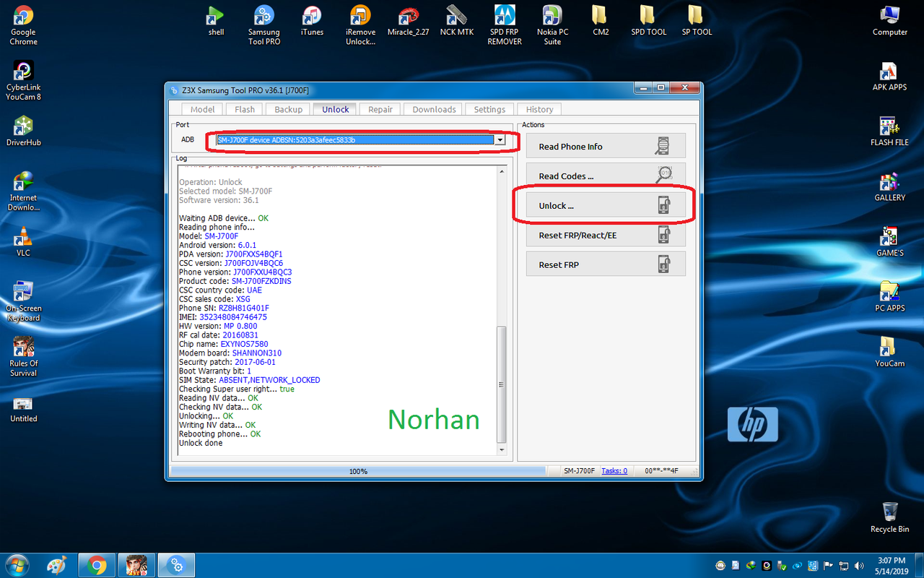Select the Rules Of Survival desktop icon
This screenshot has height=578, width=924.
click(23, 357)
